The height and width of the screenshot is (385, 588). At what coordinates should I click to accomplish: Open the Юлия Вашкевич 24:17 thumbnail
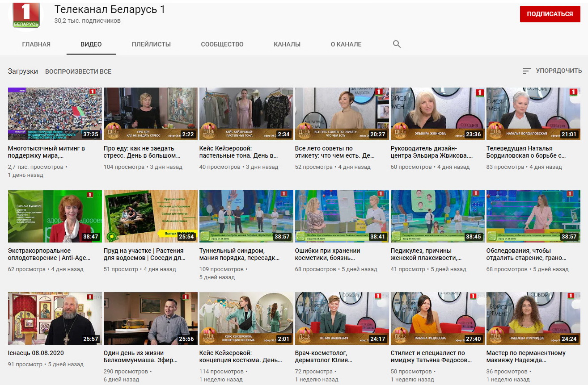342,318
